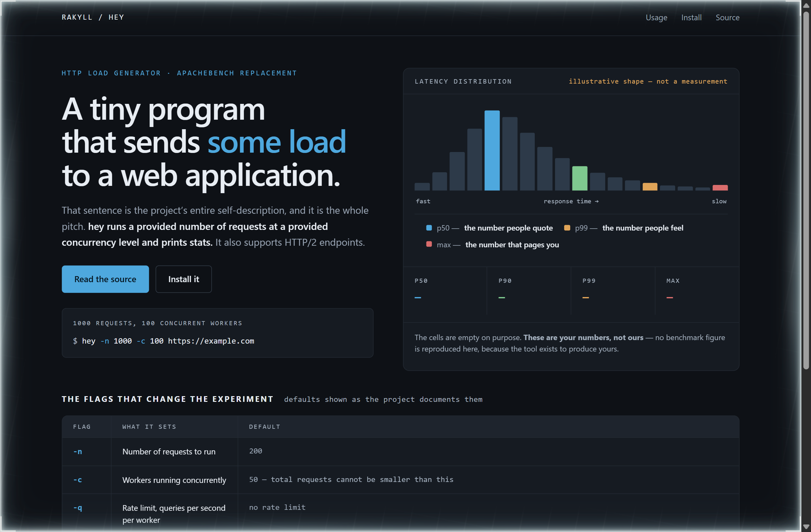Screen dimensions: 811x532
Task: Click the 'no rate limit' default cell
Action: [x=488, y=513]
